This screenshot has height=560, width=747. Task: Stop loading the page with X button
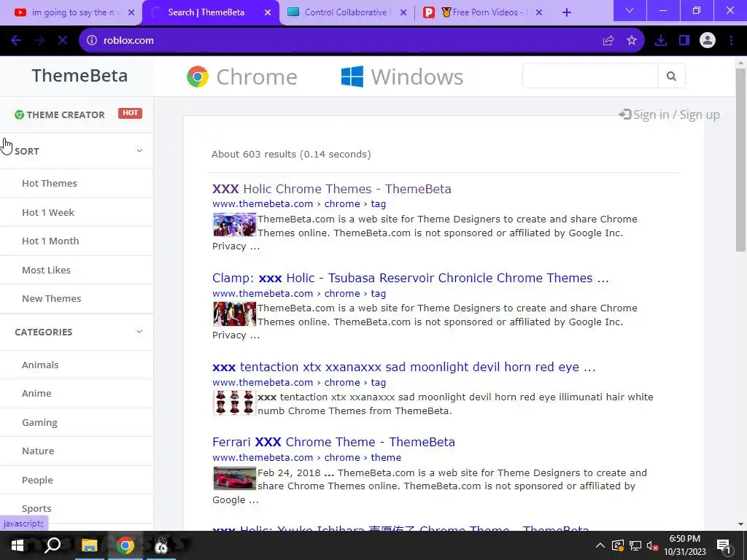63,41
